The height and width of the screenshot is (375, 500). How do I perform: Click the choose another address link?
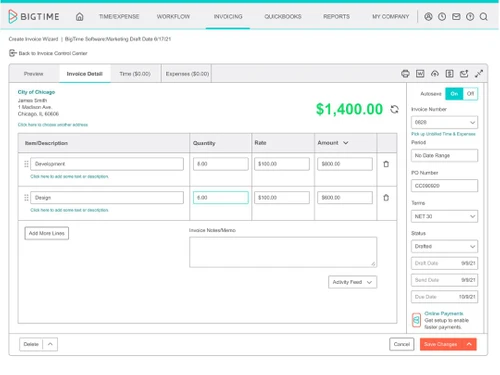click(x=53, y=125)
